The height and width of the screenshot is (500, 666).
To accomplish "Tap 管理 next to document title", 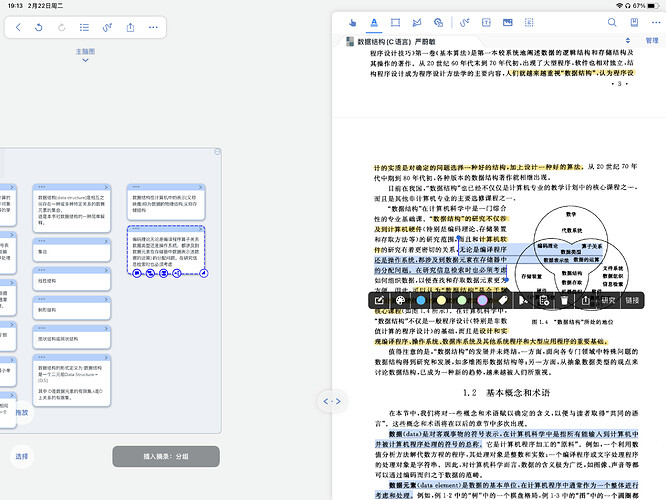I will coord(652,40).
